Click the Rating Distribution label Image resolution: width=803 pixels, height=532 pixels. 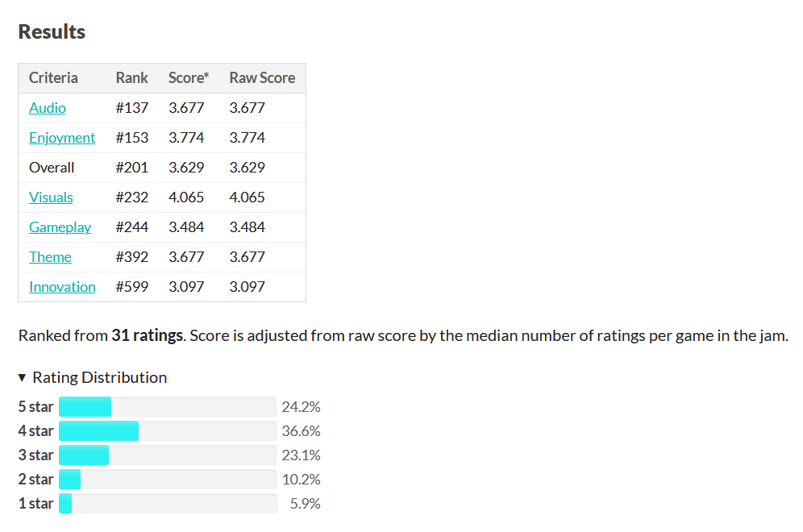[x=100, y=378]
